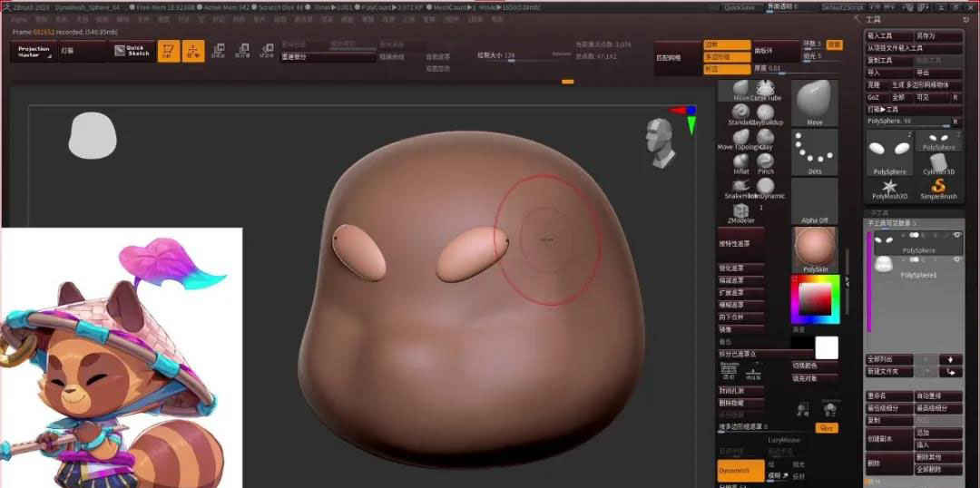This screenshot has width=980, height=488.
Task: Open the Alpha Off picker
Action: pos(814,201)
